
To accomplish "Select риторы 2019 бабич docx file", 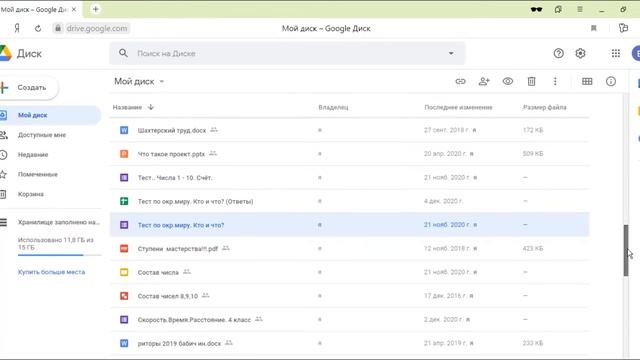I will tap(349, 343).
